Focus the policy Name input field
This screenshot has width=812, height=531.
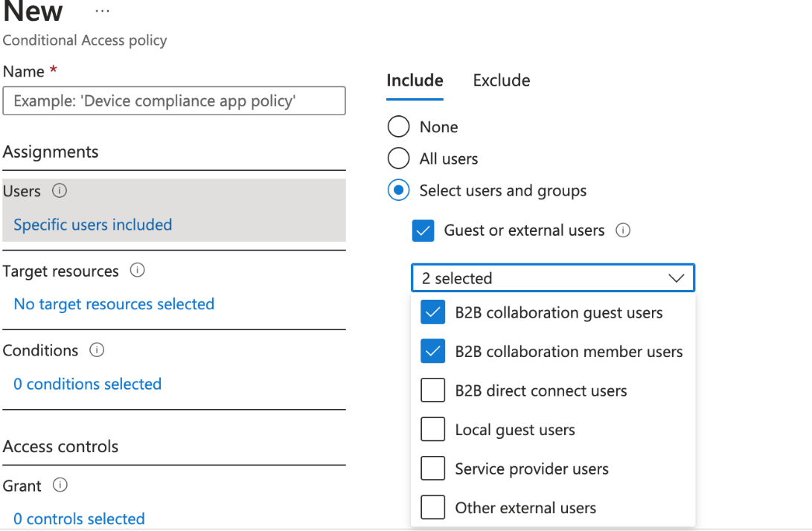click(x=174, y=101)
